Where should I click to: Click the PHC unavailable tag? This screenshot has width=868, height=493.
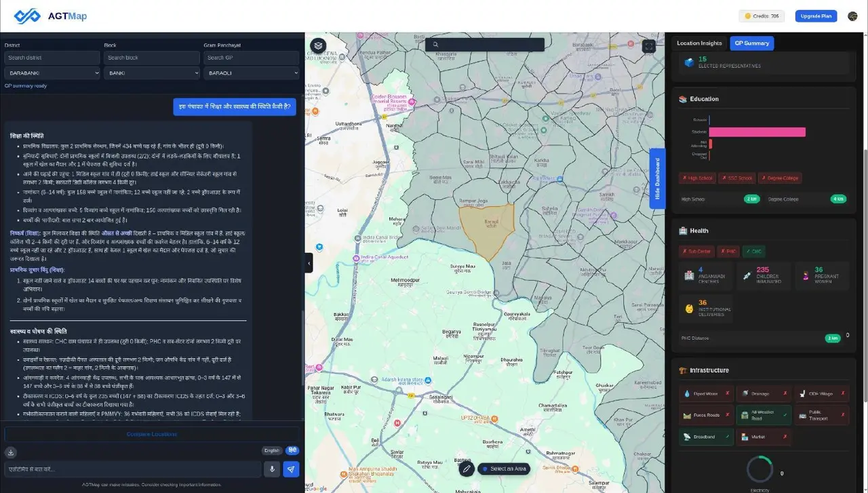point(728,252)
